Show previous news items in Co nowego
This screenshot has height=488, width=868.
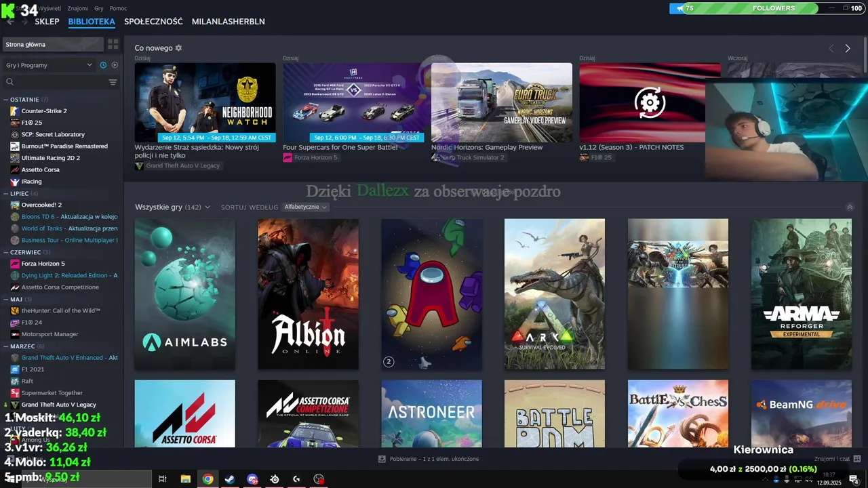[x=831, y=48]
